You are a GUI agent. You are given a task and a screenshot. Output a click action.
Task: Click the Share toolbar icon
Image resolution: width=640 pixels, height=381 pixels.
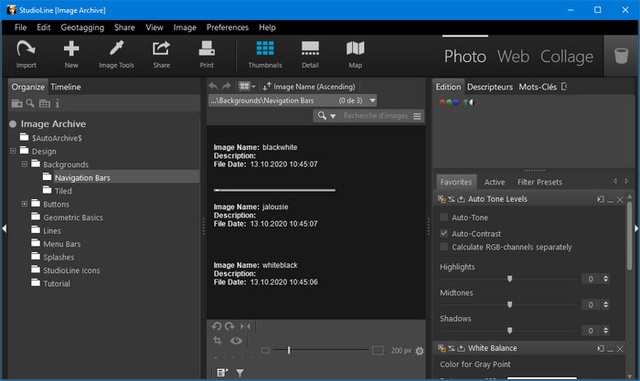161,54
